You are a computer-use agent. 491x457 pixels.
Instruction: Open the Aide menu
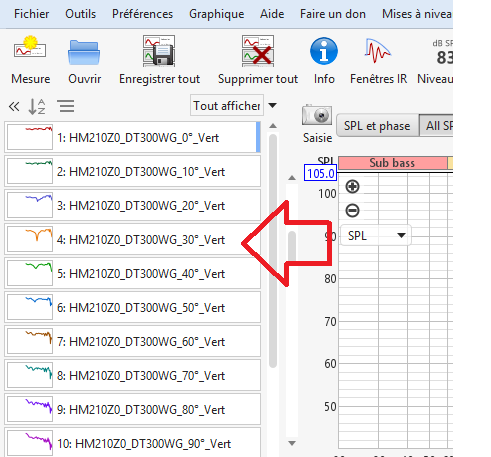click(x=272, y=14)
